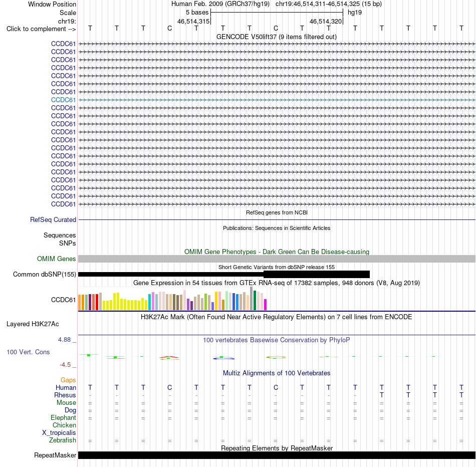
Task: Click the SNPs track label
Action: (68, 243)
